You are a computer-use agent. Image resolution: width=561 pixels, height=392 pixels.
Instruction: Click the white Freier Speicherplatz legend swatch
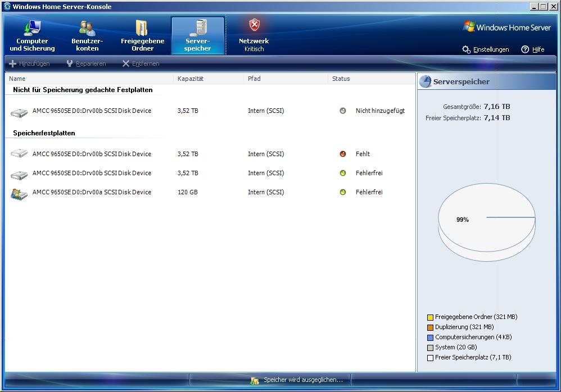point(431,358)
